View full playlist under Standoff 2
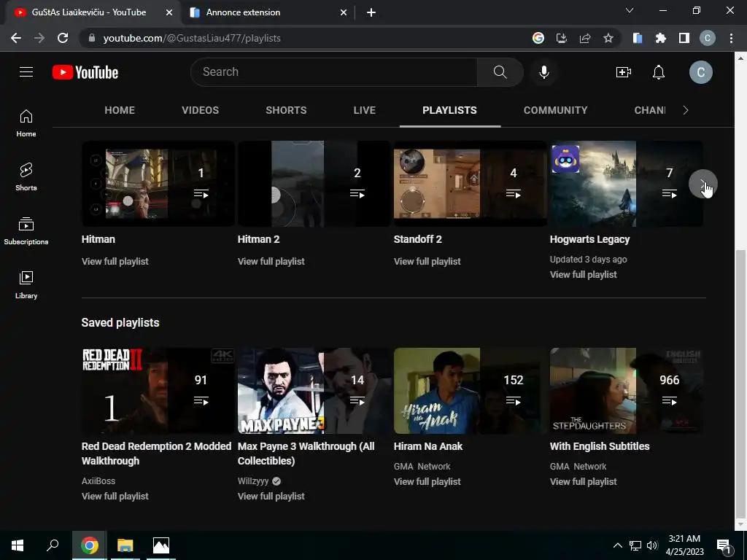The width and height of the screenshot is (747, 560). tap(427, 262)
